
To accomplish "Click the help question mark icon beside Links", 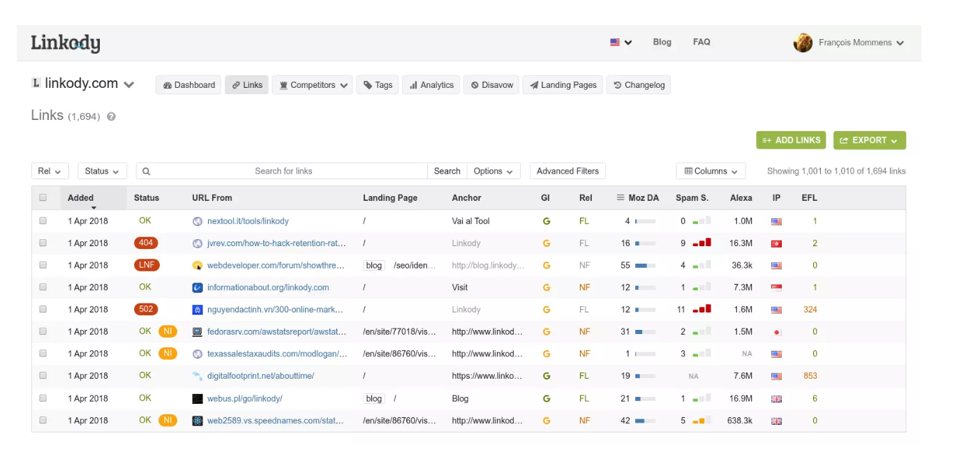I will point(111,117).
